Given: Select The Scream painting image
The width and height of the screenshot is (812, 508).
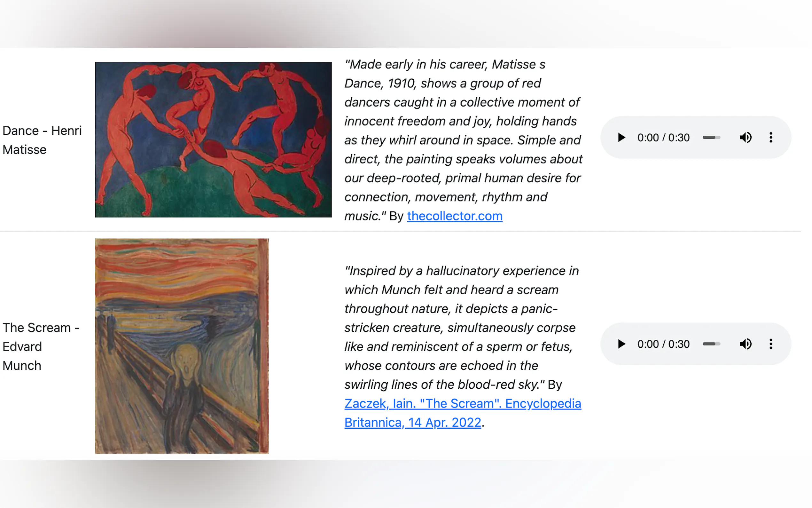Looking at the screenshot, I should [182, 346].
